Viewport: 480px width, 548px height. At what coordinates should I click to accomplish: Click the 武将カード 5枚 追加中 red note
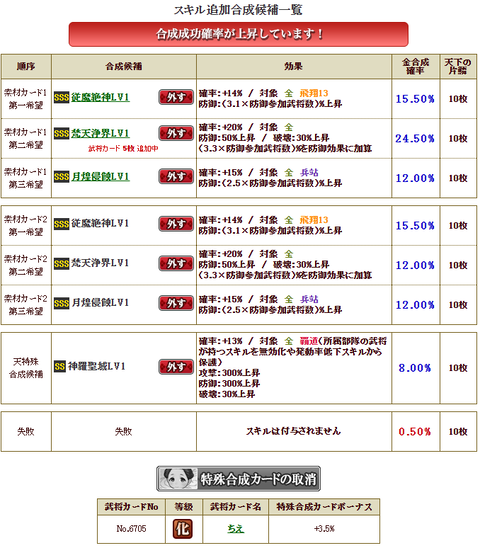[x=123, y=149]
